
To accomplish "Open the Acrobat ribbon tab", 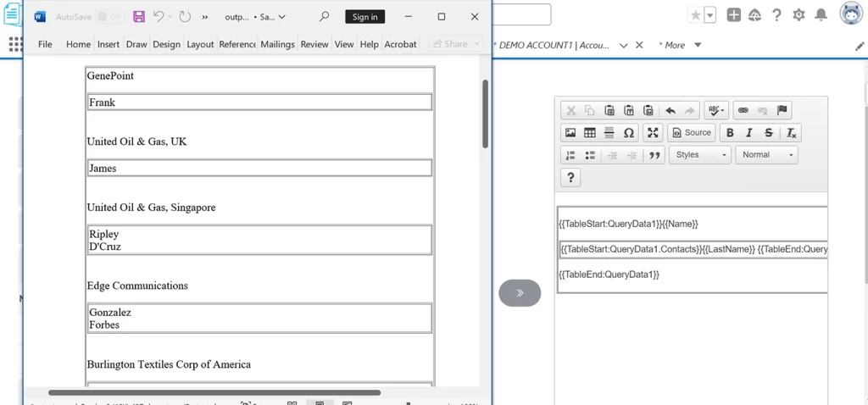I will click(x=400, y=44).
